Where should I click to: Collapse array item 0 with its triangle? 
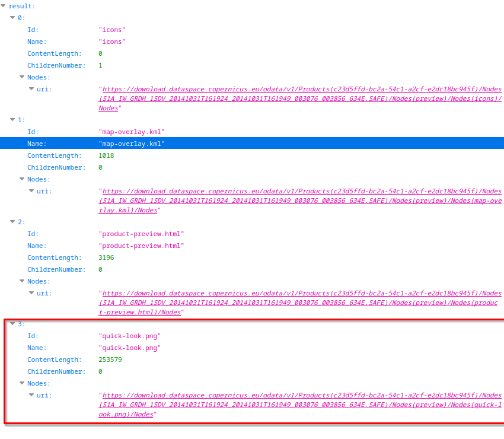pyautogui.click(x=12, y=18)
